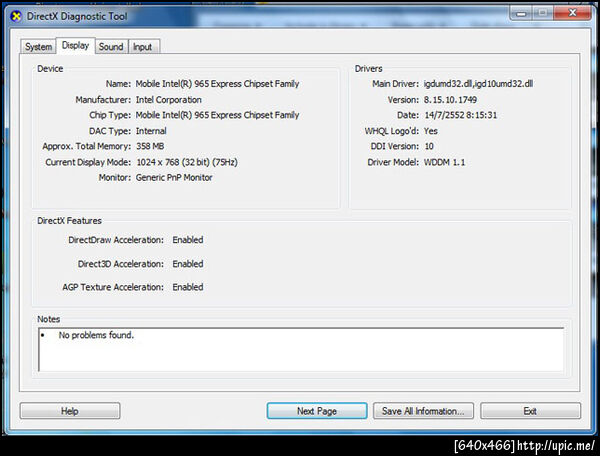Click the Next Page button

(317, 411)
